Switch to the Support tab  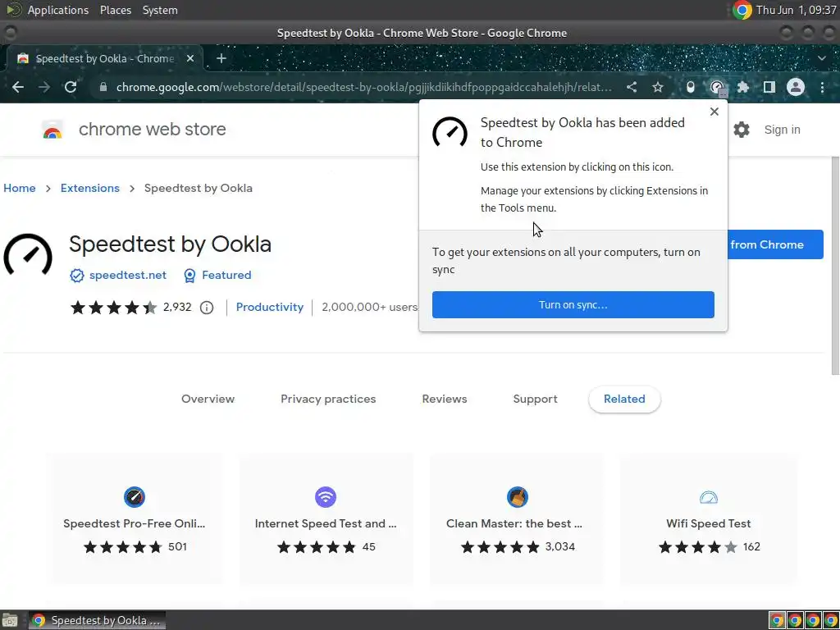535,399
